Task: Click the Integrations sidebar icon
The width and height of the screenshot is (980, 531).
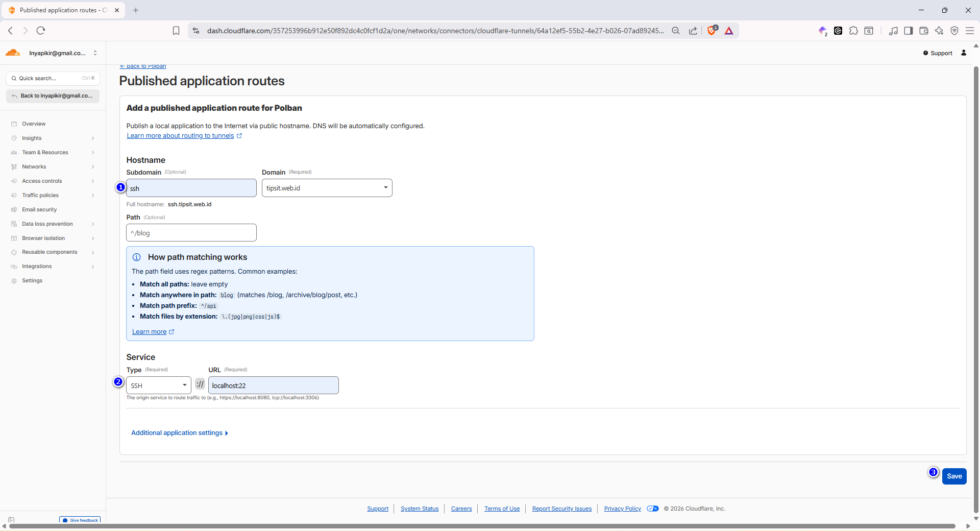Action: 14,267
